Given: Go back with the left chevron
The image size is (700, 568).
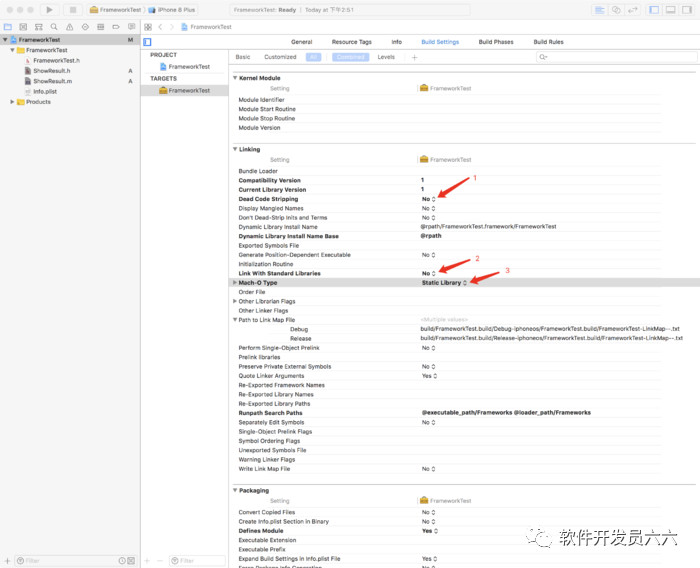Looking at the screenshot, I should (x=160, y=27).
